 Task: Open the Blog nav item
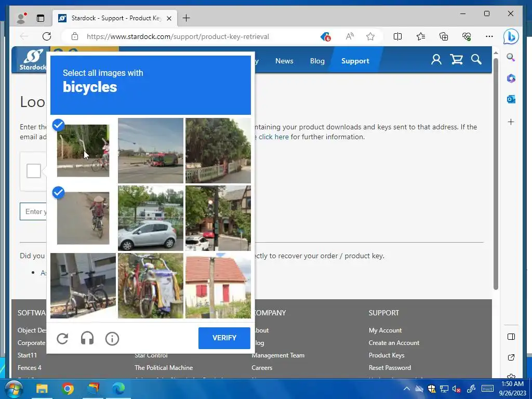[317, 61]
